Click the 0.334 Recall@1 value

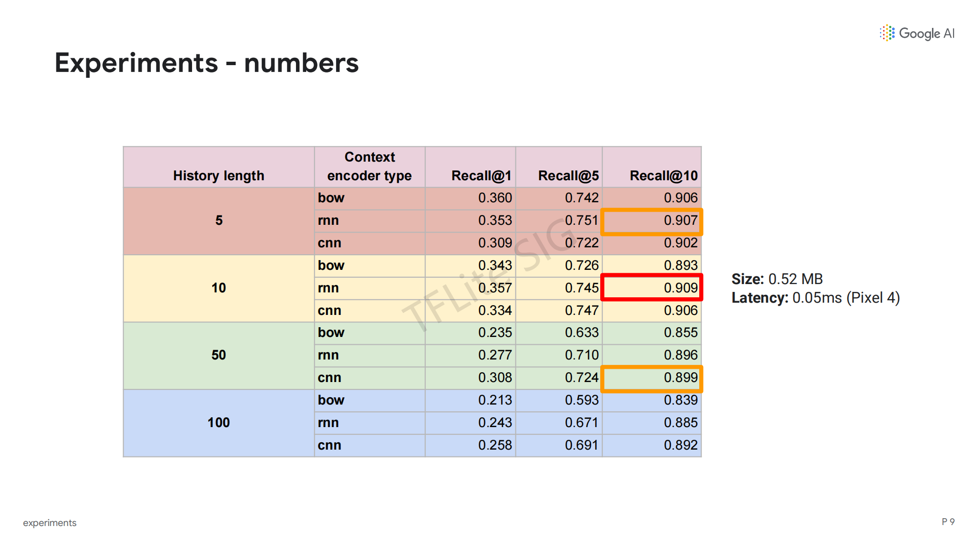(495, 311)
